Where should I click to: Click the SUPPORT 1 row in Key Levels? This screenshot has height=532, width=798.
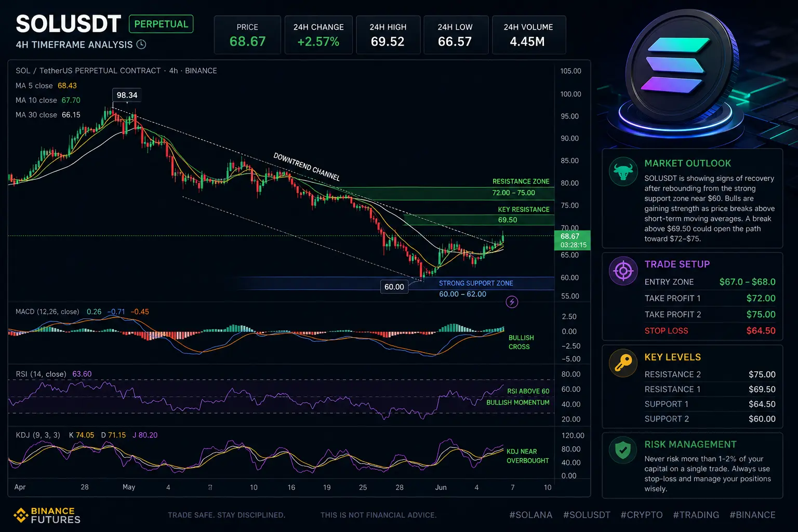tap(710, 404)
